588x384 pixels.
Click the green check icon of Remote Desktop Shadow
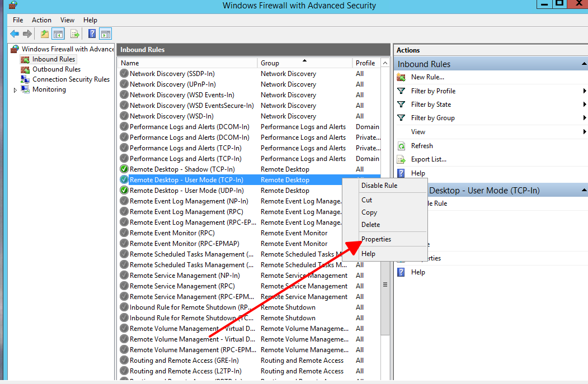(x=124, y=169)
